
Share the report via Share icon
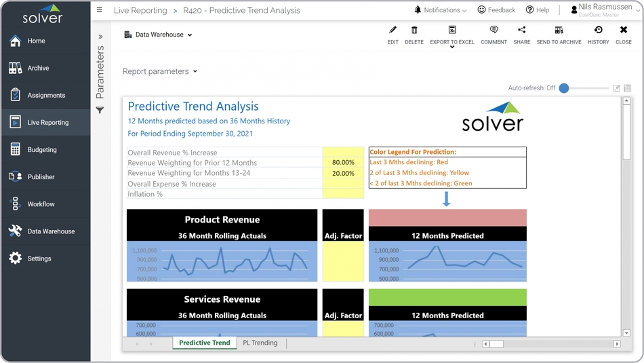[521, 31]
